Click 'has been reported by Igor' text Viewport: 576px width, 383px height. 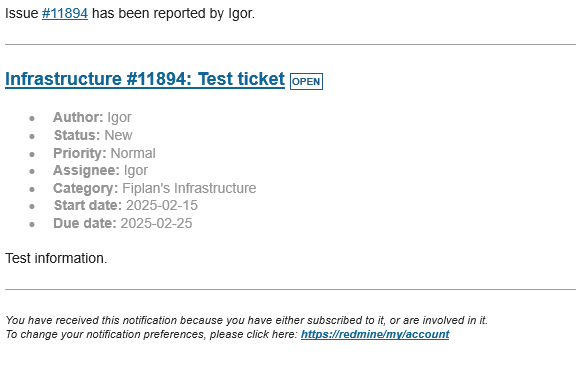click(173, 14)
